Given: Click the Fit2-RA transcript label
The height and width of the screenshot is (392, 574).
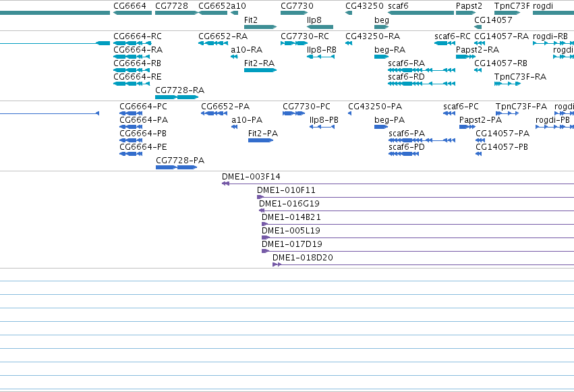Looking at the screenshot, I should [x=259, y=63].
